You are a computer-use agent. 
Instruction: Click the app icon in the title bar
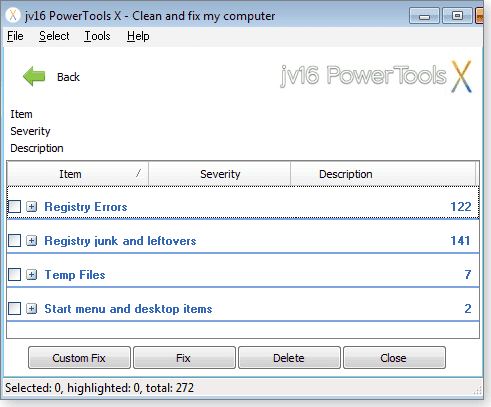13,16
